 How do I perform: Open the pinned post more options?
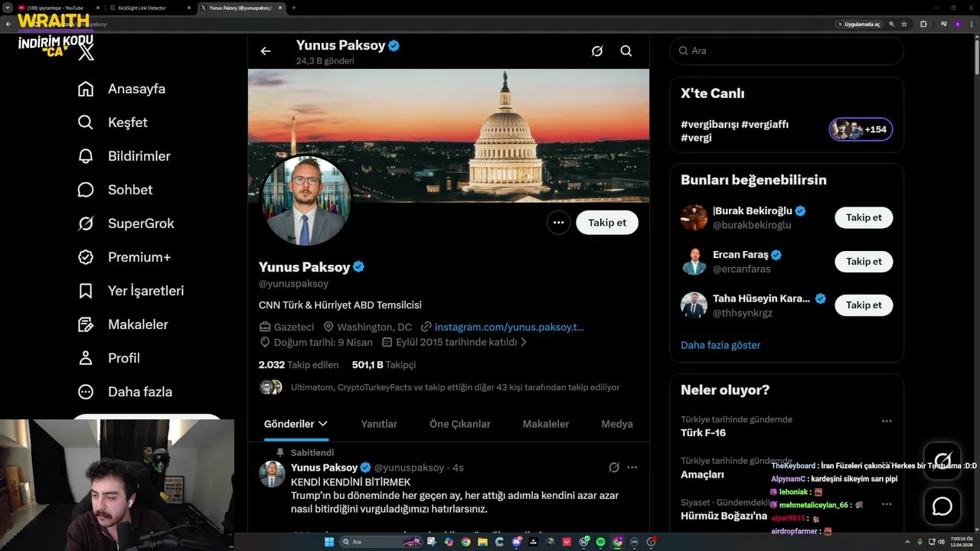point(632,468)
